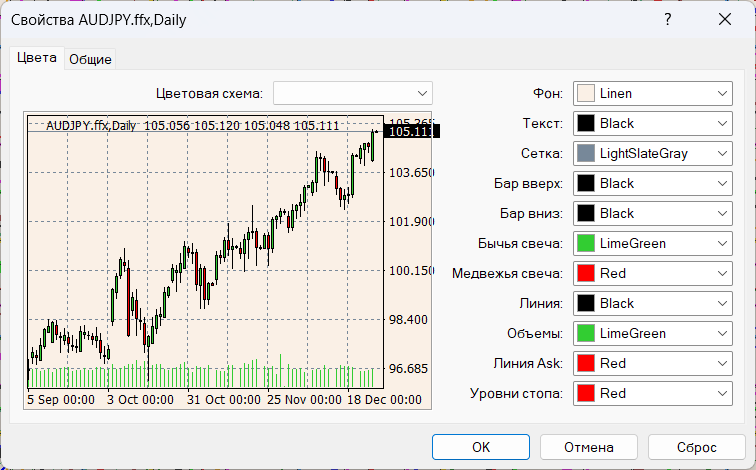756x470 pixels.
Task: Switch to the Общие tab
Action: [90, 60]
